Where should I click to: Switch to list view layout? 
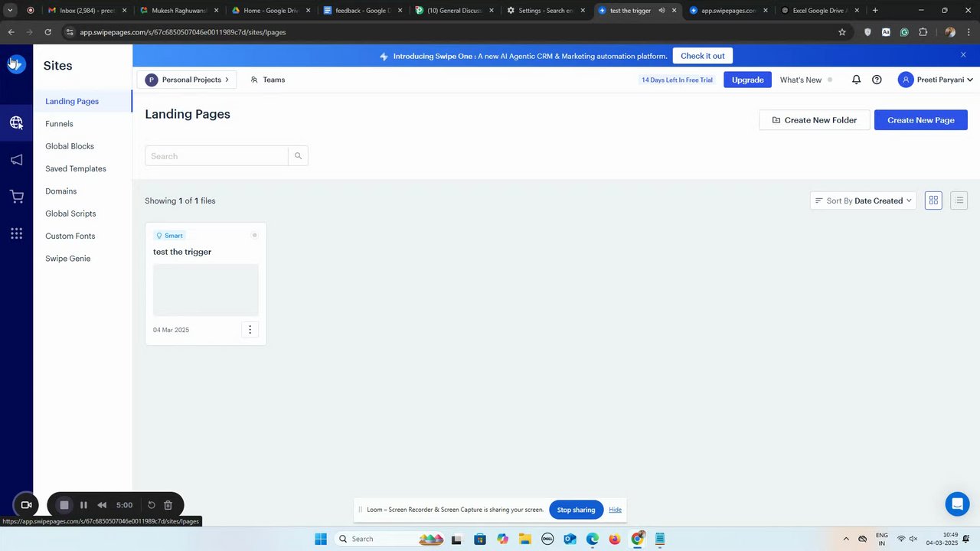pos(959,201)
